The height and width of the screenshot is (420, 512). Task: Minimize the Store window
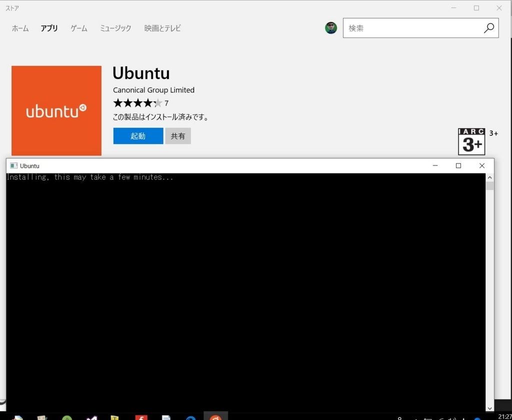pyautogui.click(x=453, y=8)
